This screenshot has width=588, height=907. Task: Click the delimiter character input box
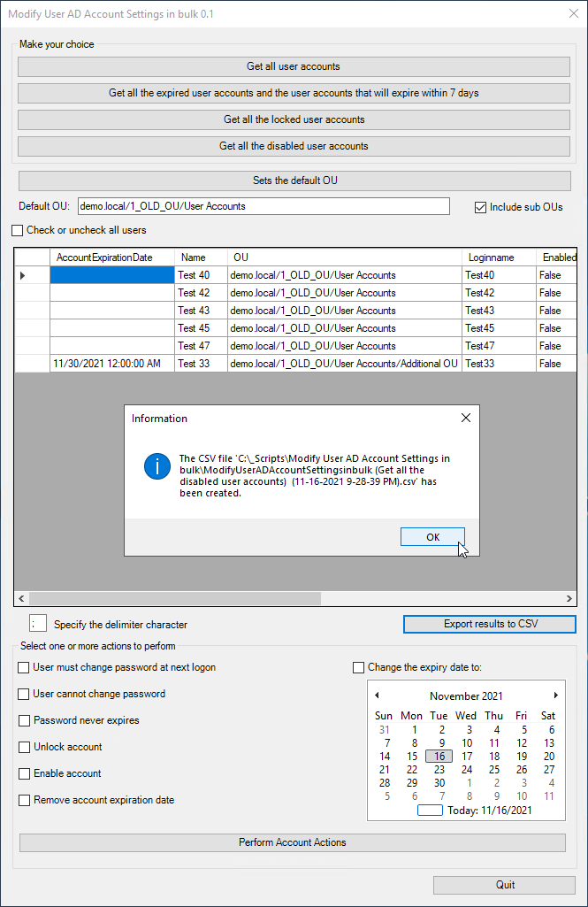(38, 624)
